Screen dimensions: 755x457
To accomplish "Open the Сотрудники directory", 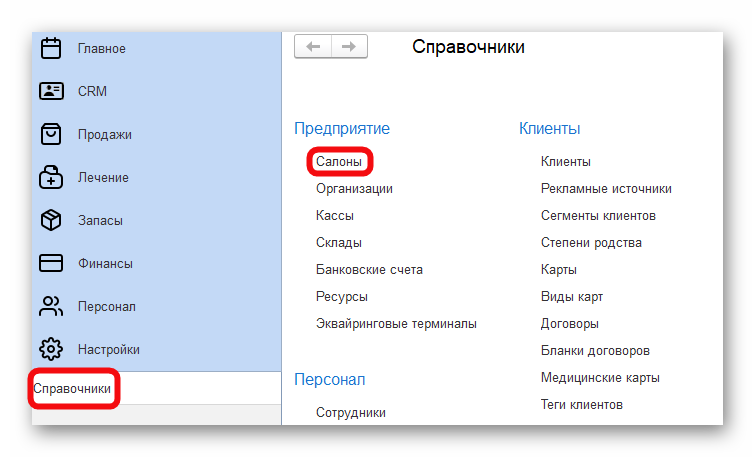I will [x=351, y=413].
